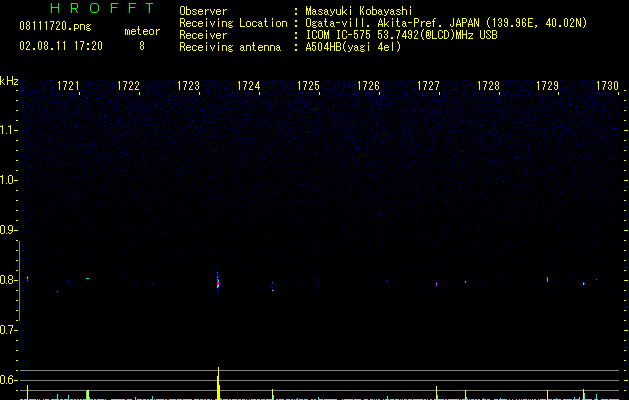Image resolution: width=629 pixels, height=400 pixels.
Task: Click the bright red meteor echo after 1723
Action: (x=218, y=283)
